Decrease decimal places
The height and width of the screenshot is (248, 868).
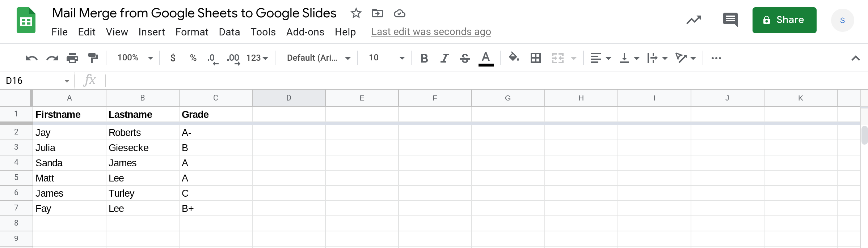(213, 59)
